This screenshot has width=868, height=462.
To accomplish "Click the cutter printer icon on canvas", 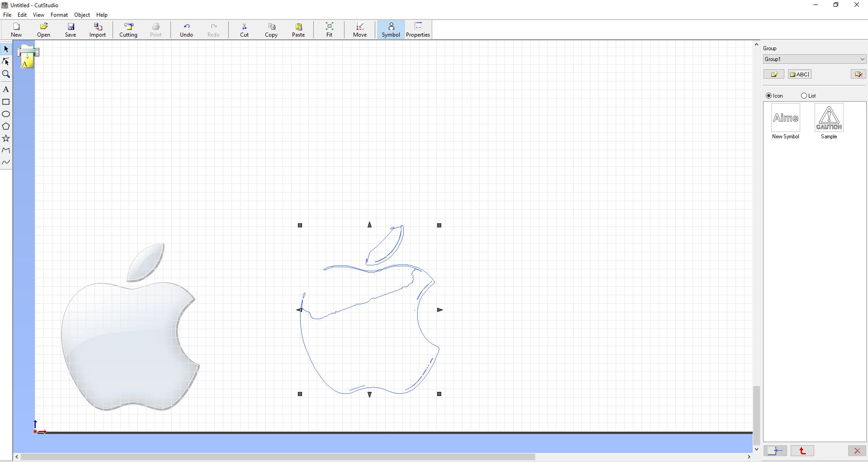I will point(28,57).
